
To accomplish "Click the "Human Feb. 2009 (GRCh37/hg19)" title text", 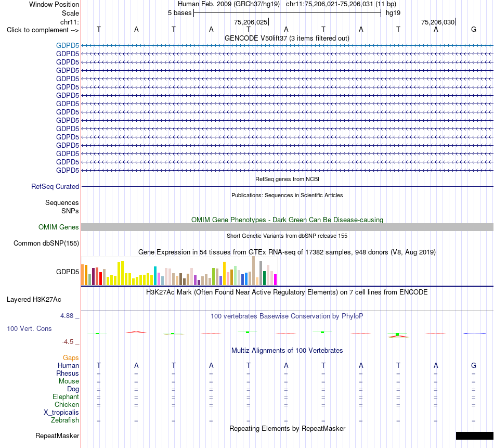I will [229, 4].
